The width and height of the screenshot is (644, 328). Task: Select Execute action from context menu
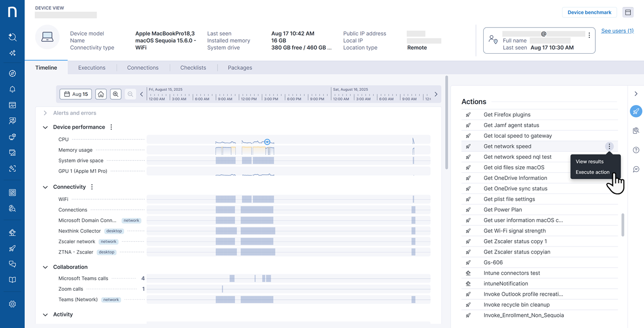(592, 172)
